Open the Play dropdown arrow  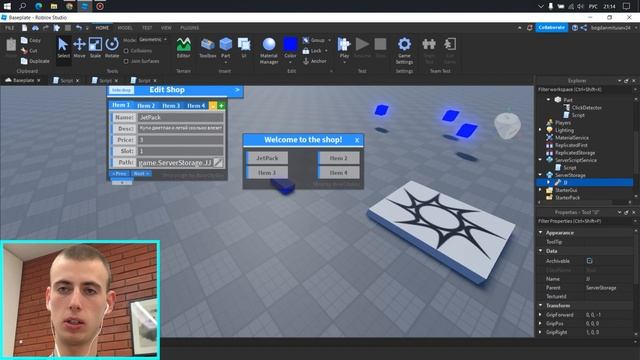click(344, 62)
